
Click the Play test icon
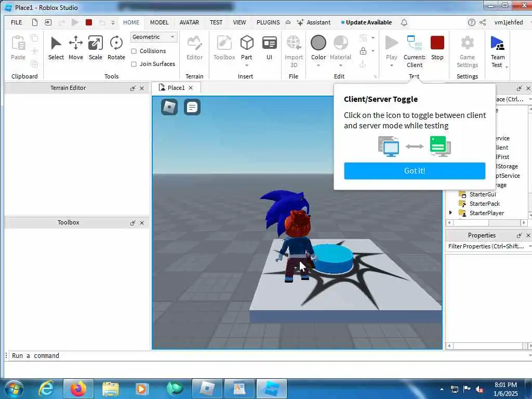click(x=392, y=43)
